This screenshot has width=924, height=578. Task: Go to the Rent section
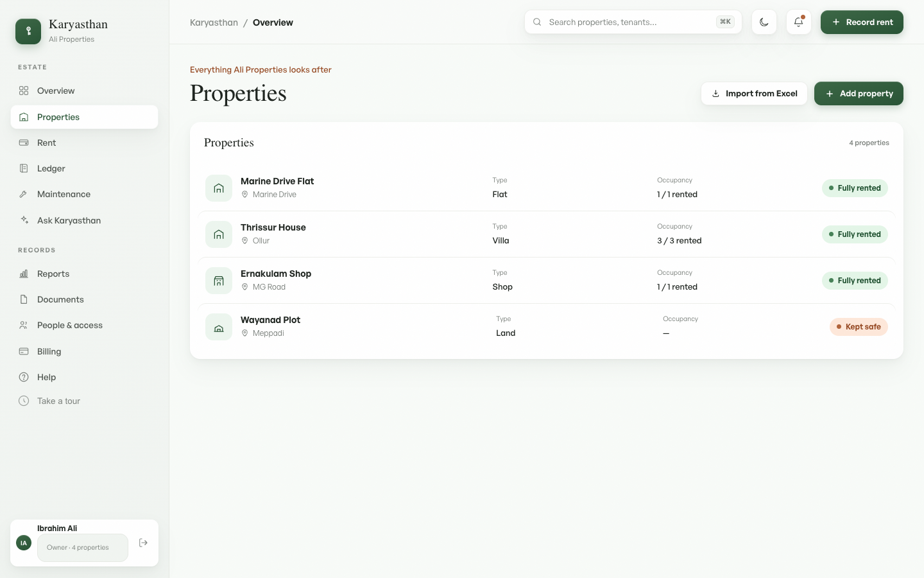[x=84, y=143]
